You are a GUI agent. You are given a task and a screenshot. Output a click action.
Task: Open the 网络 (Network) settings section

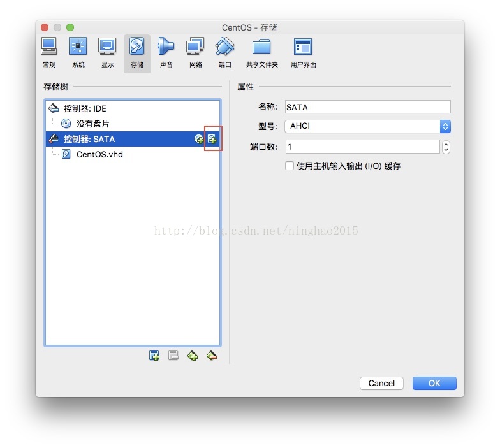coord(195,53)
